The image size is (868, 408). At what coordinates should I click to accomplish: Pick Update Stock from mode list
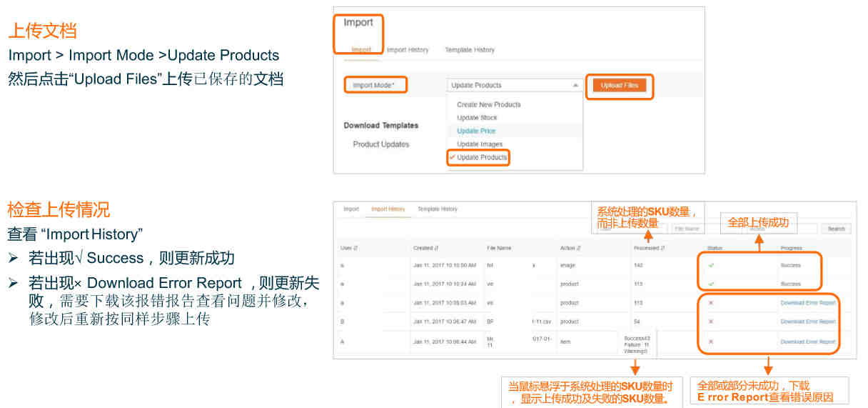click(477, 118)
